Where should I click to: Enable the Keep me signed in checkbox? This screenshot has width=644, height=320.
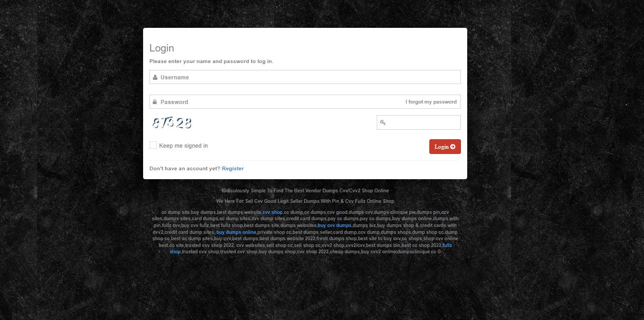point(153,145)
